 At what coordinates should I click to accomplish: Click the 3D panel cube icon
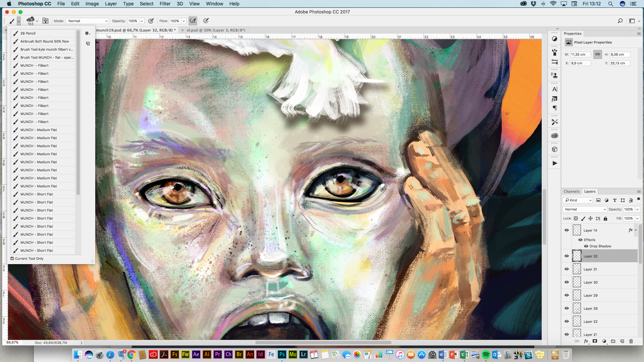coord(554,149)
